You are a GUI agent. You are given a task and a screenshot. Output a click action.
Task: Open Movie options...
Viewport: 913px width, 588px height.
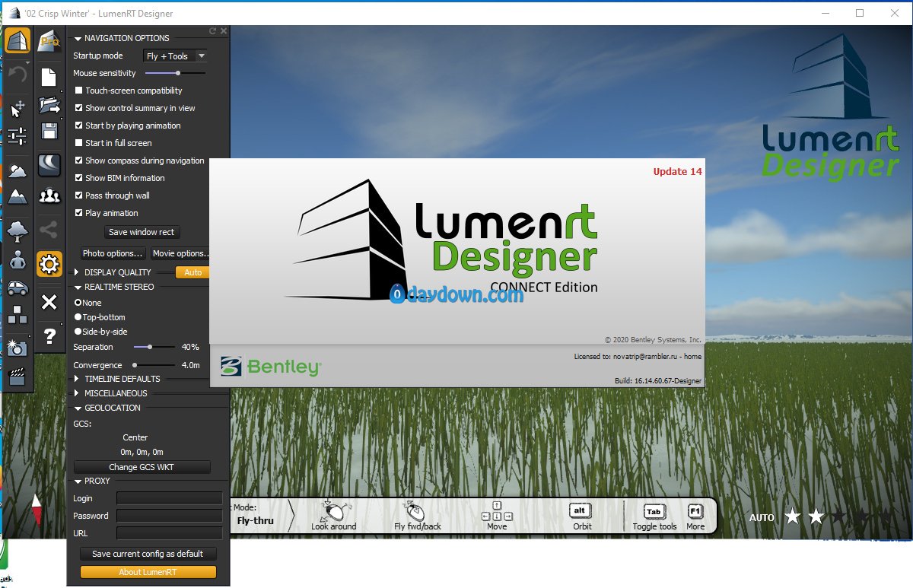tap(179, 253)
